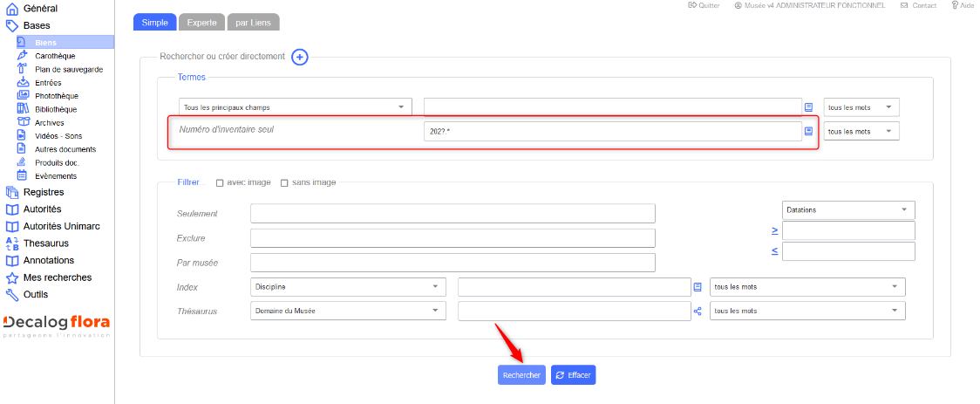Click list icon next to inventory number field
The image size is (980, 404).
[x=808, y=131]
